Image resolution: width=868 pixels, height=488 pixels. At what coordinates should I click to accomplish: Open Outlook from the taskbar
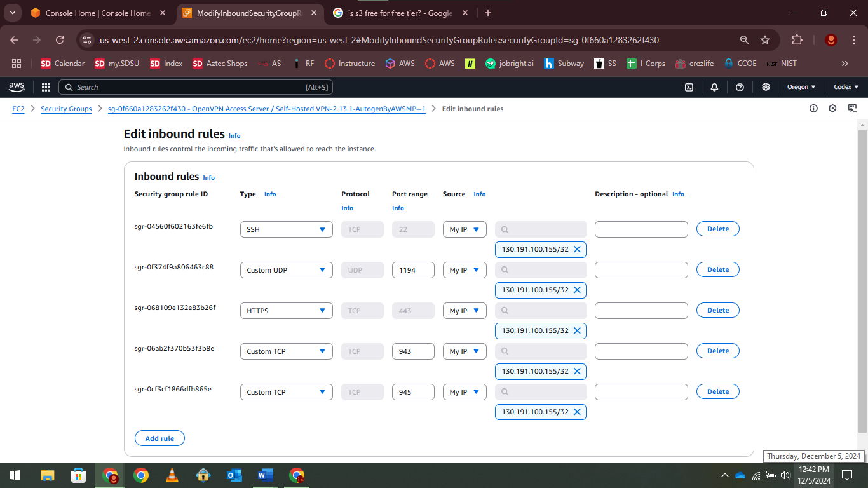click(234, 475)
